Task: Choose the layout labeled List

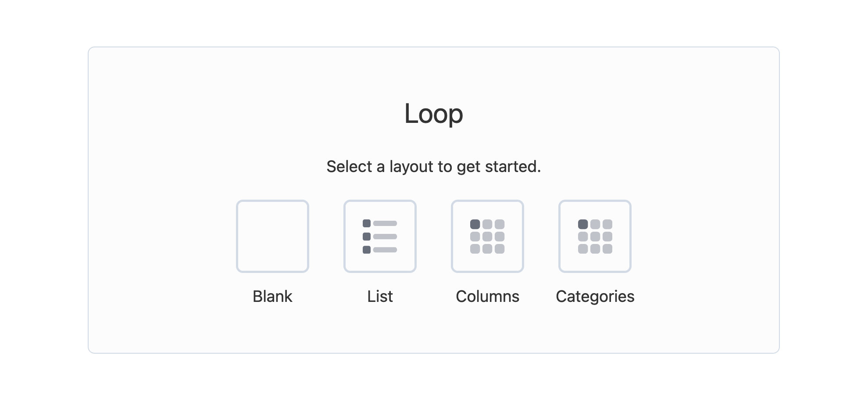Action: click(x=380, y=296)
